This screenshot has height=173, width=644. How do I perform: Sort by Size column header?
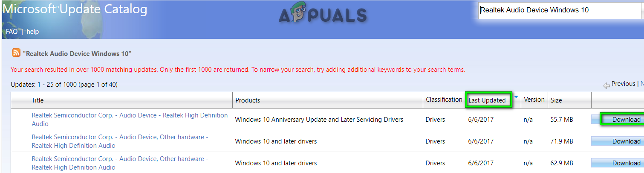(556, 100)
